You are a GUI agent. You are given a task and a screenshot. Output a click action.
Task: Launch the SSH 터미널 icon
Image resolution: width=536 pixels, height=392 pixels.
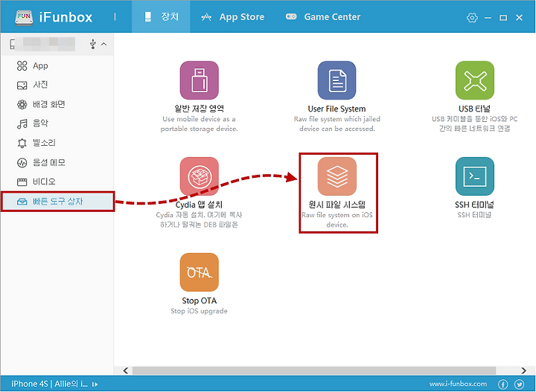pyautogui.click(x=475, y=176)
